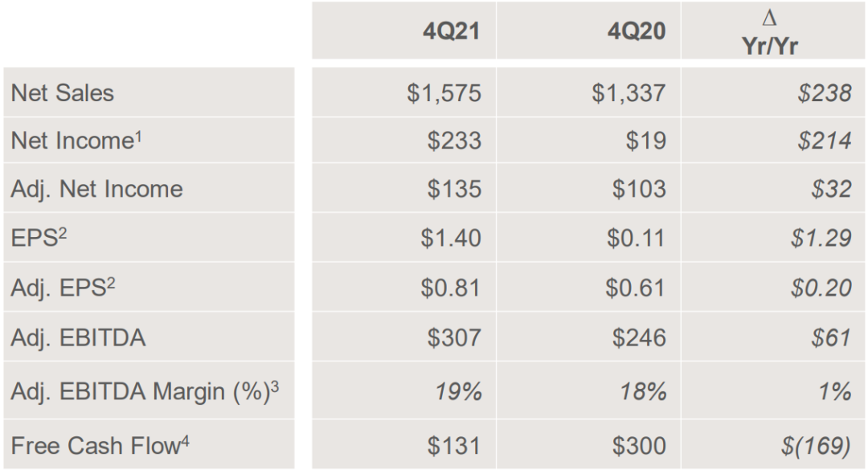Select the $214 Net Income change cell

825,141
